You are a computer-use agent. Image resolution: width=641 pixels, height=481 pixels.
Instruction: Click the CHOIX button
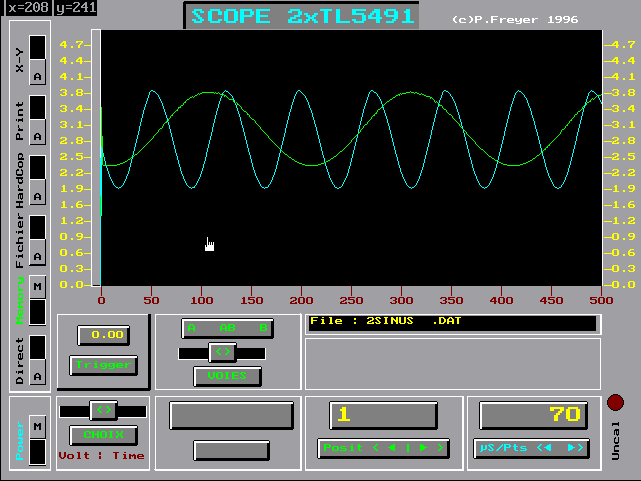coord(103,435)
